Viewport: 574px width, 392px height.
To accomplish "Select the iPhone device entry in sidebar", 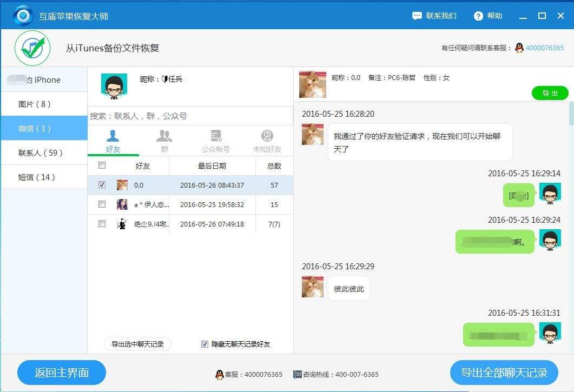I will pyautogui.click(x=44, y=80).
